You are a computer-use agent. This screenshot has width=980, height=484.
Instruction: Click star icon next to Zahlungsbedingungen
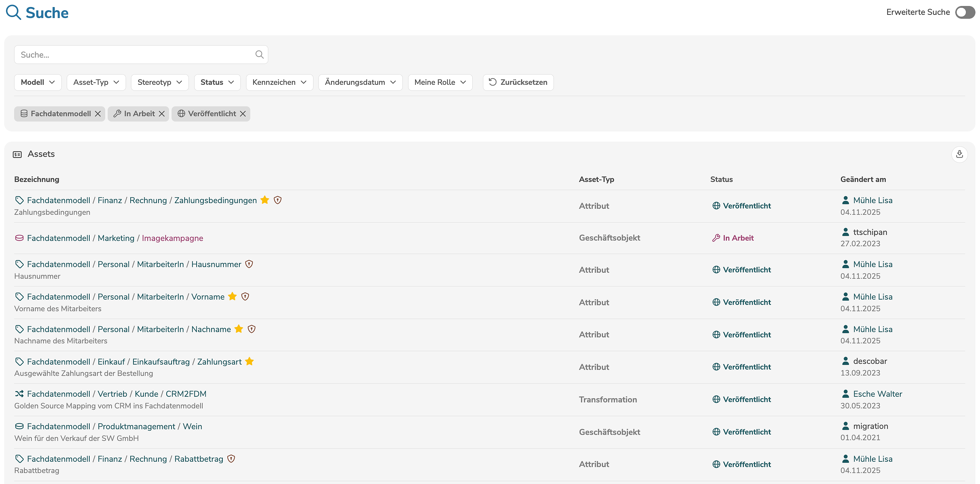[x=265, y=200]
